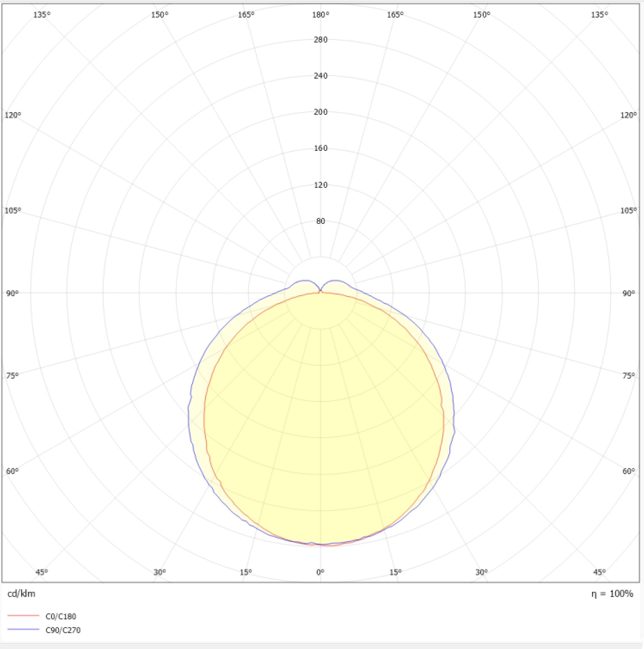The image size is (644, 649).
Task: Click the left 165° label at top
Action: (246, 15)
